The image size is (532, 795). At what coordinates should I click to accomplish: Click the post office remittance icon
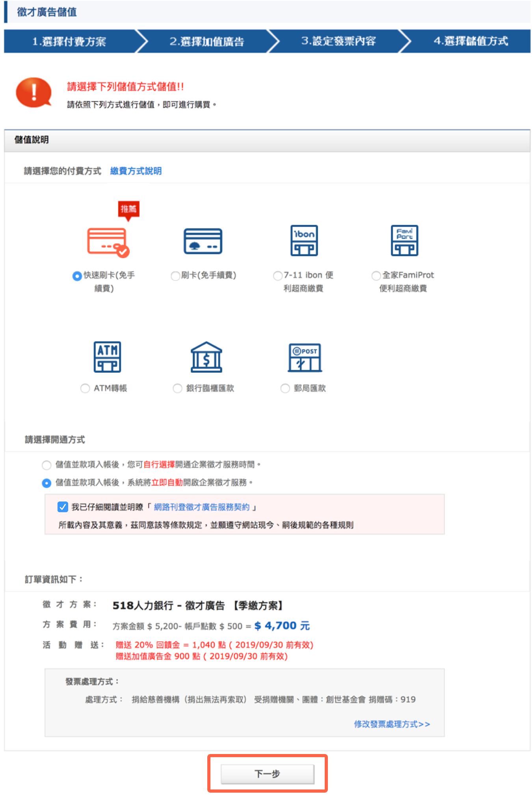click(x=305, y=357)
